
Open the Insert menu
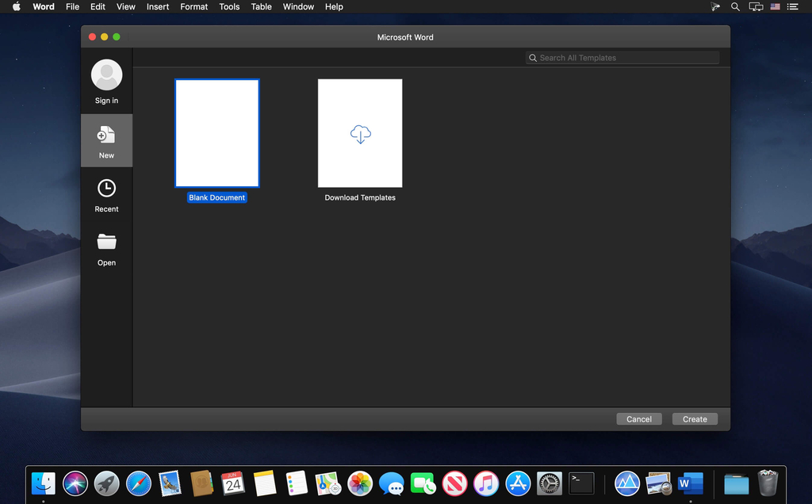[x=158, y=6]
